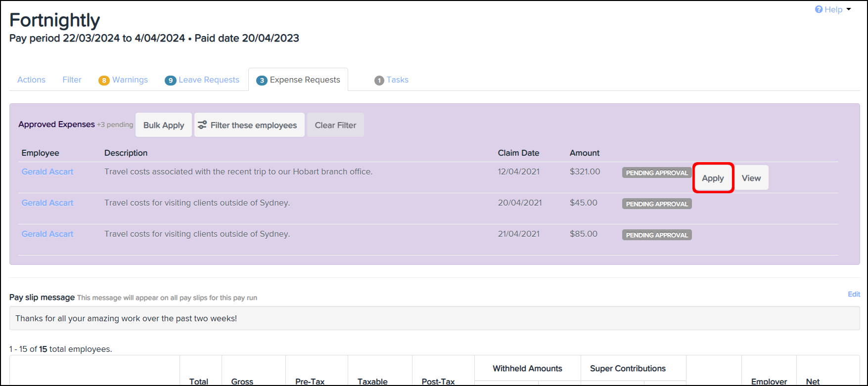
Task: Switch to the Warnings tab
Action: point(130,80)
